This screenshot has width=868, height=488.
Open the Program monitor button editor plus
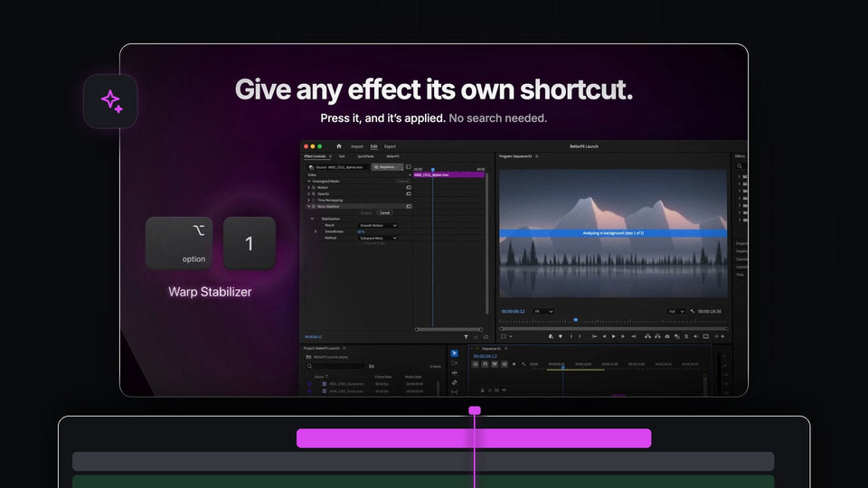point(722,336)
